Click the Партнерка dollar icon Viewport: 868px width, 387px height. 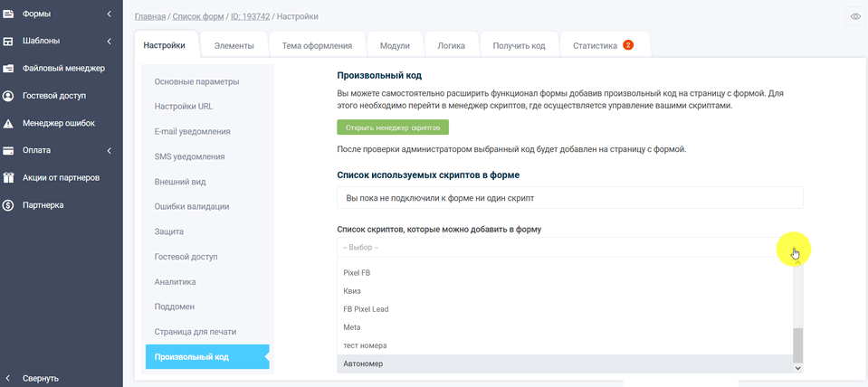point(8,205)
